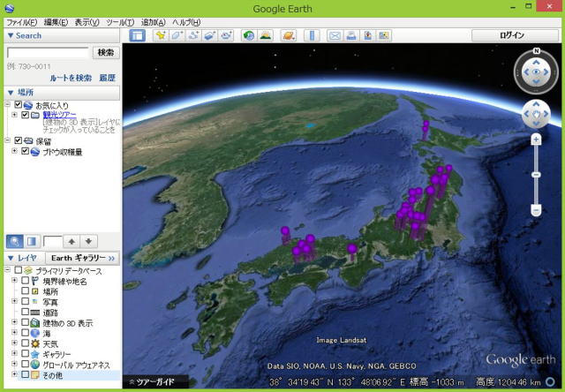Open the ヘルプ(H) menu

coord(186,22)
